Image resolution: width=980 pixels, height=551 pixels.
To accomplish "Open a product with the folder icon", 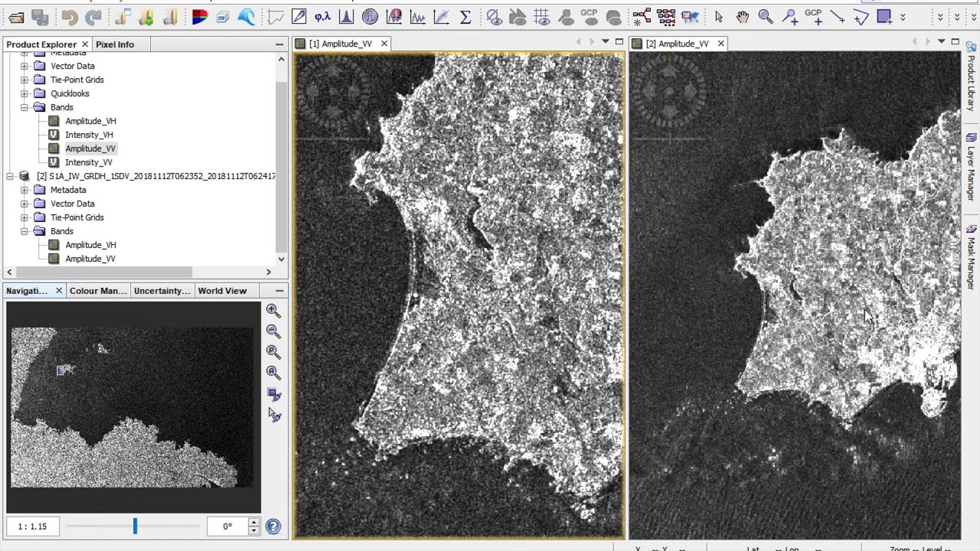I will (x=16, y=16).
